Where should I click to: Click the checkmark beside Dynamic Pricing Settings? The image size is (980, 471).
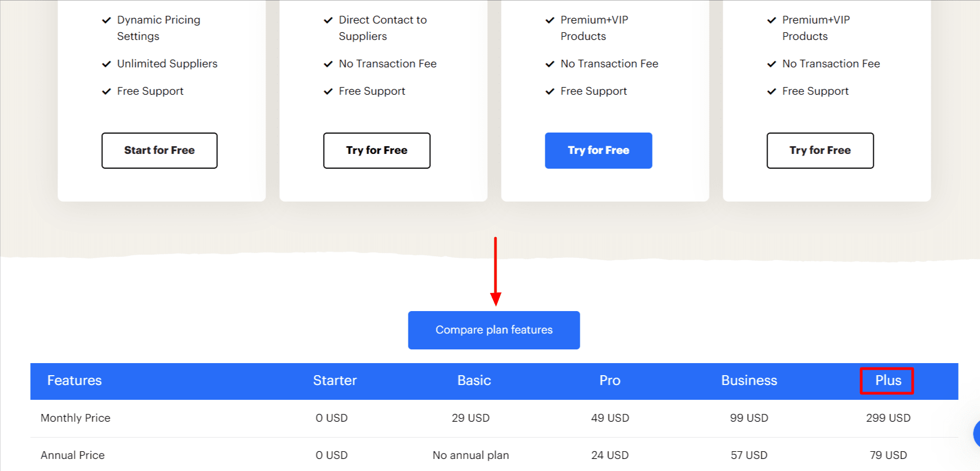pos(107,20)
